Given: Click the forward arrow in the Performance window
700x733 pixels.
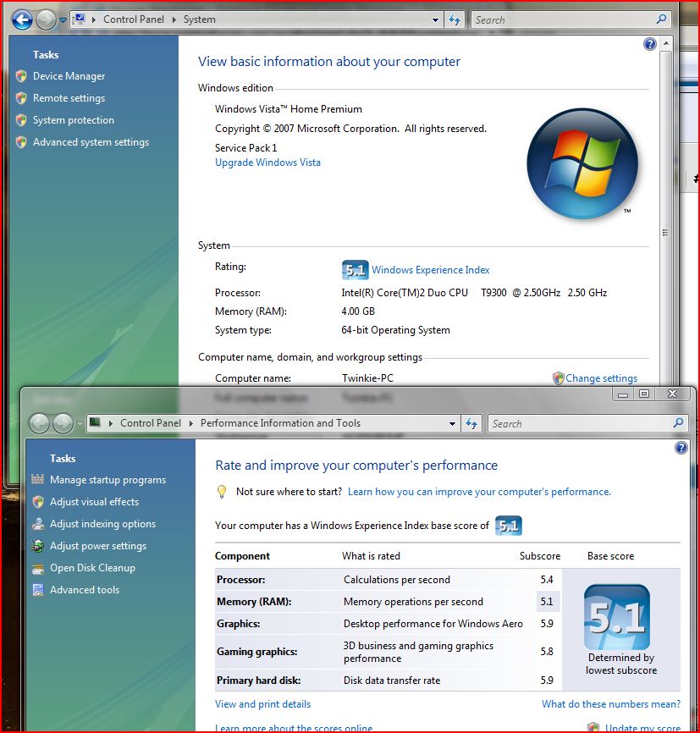Looking at the screenshot, I should (63, 423).
